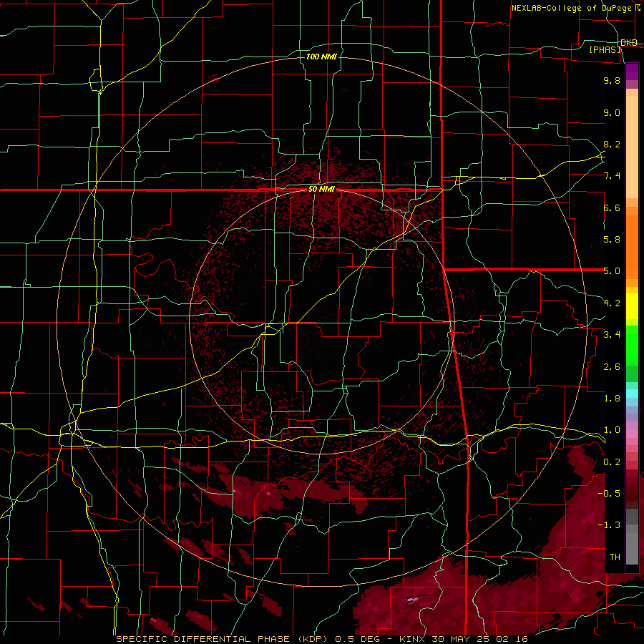Click the 6.6 value on the color scale
This screenshot has width=644, height=644.
coord(612,208)
